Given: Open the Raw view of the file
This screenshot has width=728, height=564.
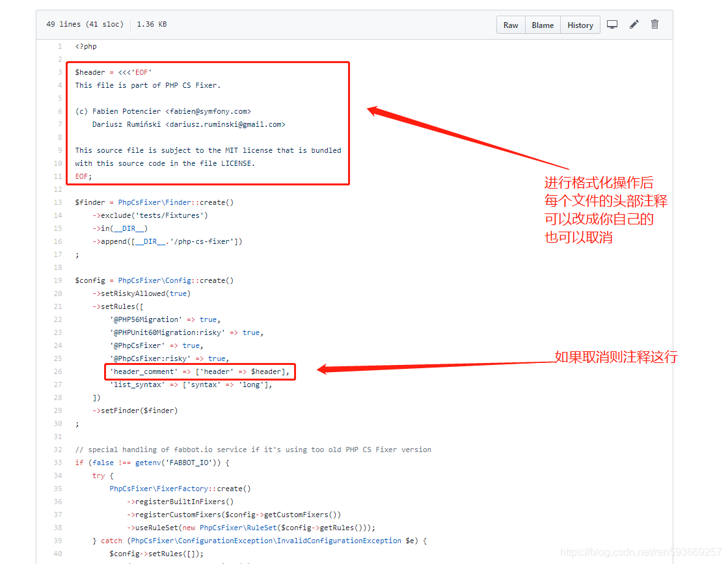Looking at the screenshot, I should pos(511,25).
